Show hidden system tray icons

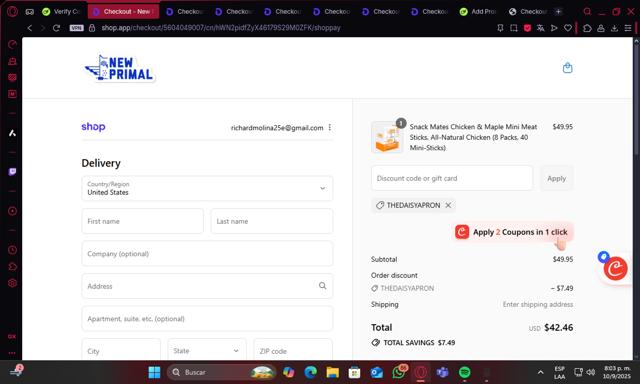click(x=540, y=372)
